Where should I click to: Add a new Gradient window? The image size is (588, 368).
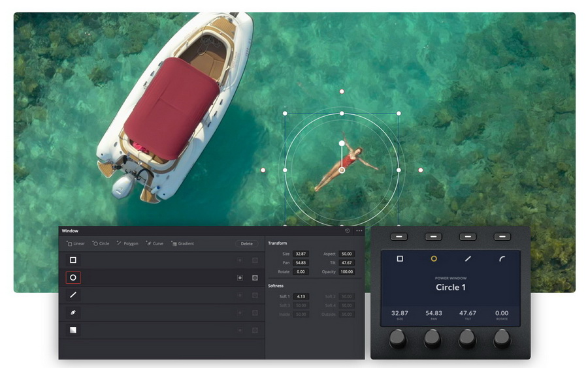(x=182, y=243)
